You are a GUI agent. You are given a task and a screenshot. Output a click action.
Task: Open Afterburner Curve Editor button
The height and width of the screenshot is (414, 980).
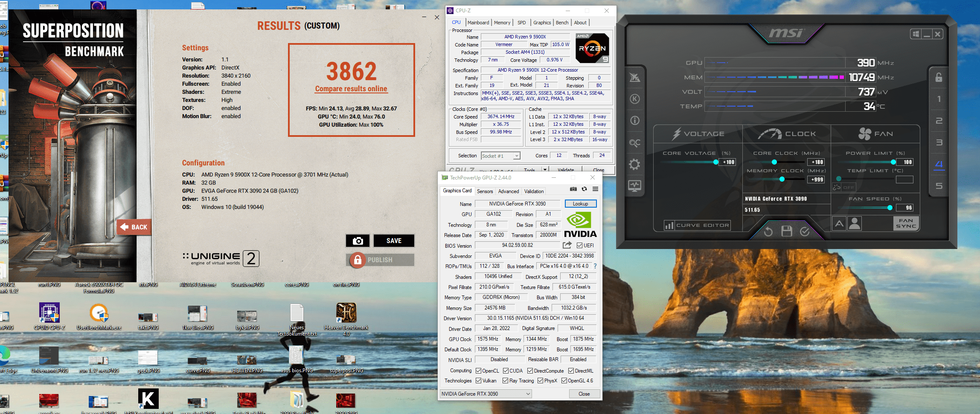tap(697, 225)
